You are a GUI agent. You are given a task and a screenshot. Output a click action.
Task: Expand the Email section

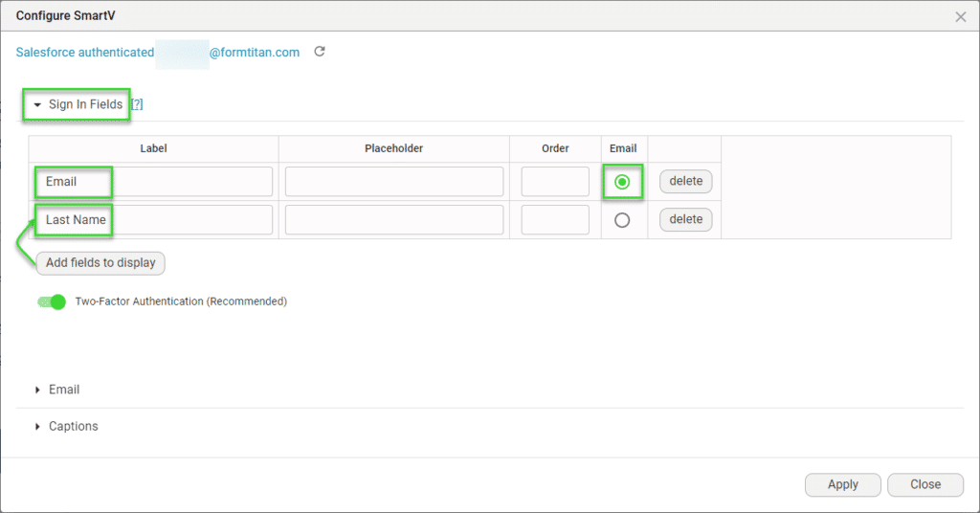coord(63,390)
